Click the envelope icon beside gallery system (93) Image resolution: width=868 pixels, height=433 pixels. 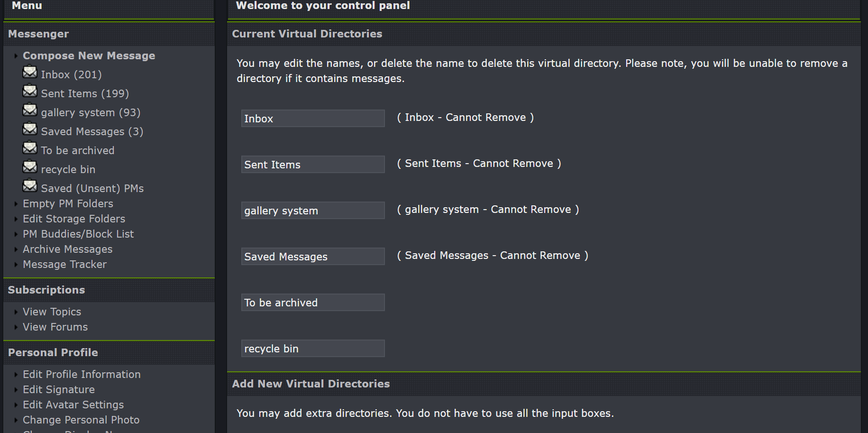30,110
